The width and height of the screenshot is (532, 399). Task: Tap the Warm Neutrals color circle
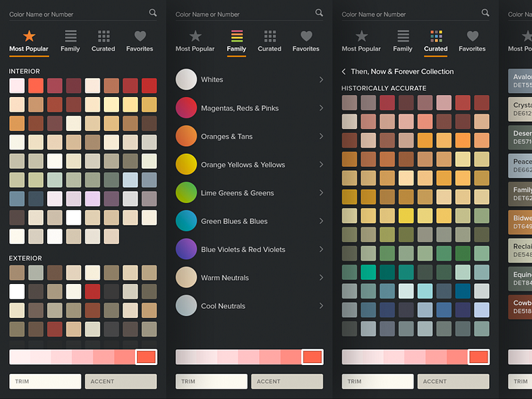(186, 278)
